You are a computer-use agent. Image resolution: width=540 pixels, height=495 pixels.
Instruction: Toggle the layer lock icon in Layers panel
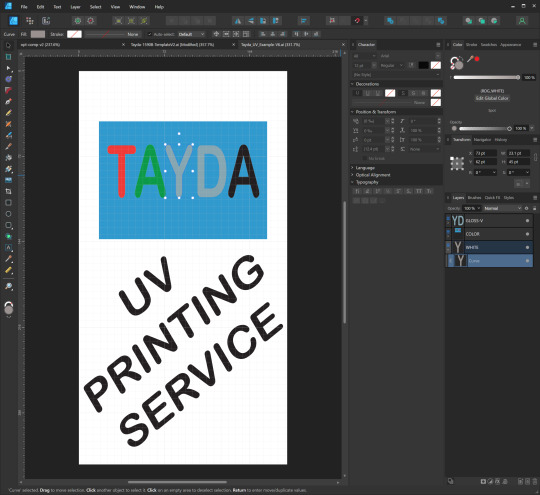point(534,208)
